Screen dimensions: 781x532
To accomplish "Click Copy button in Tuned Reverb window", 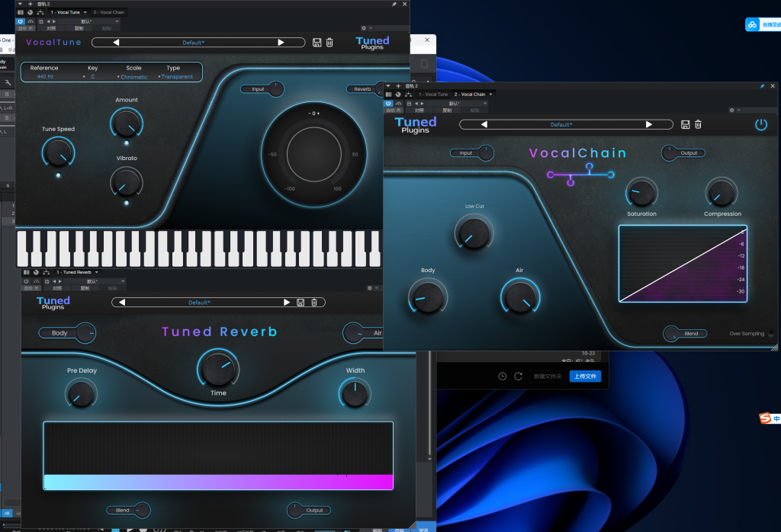I will pyautogui.click(x=85, y=288).
